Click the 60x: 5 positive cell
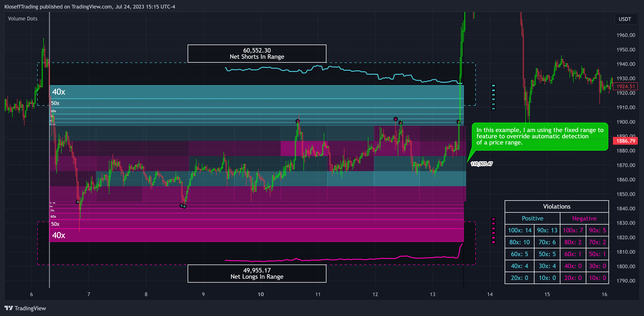This screenshot has width=644, height=316. point(520,254)
